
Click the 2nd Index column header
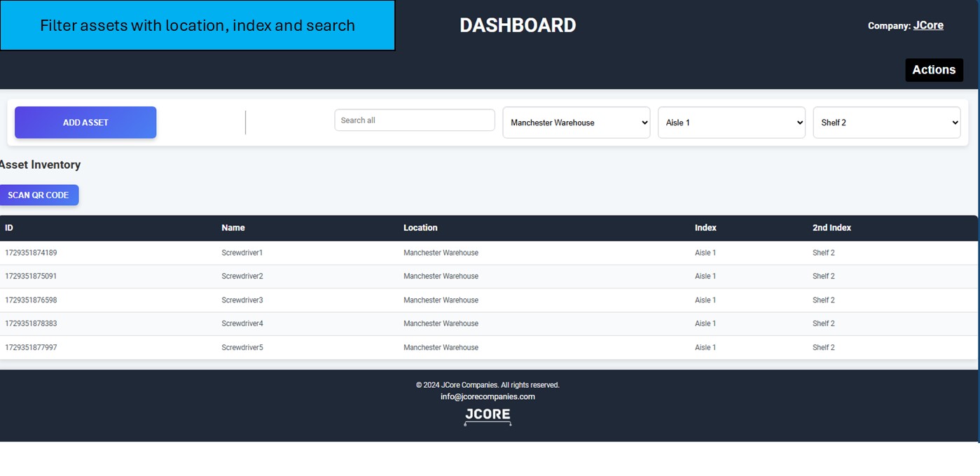831,227
